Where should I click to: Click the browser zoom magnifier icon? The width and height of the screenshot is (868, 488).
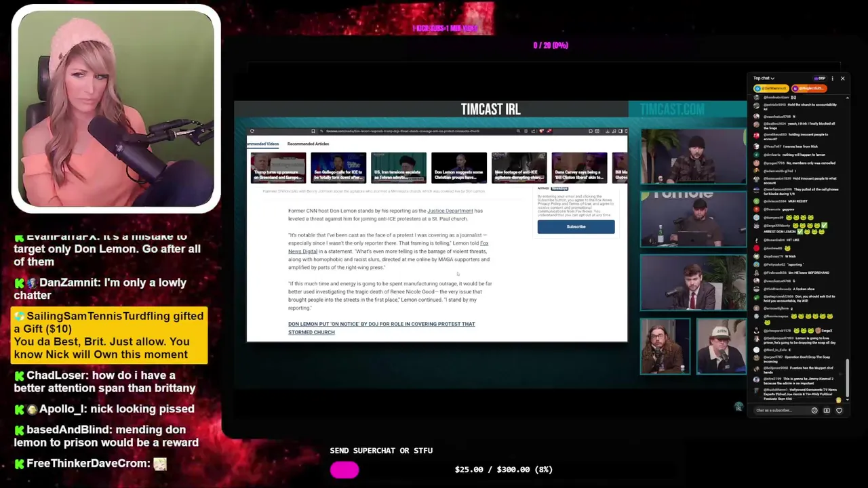point(518,131)
